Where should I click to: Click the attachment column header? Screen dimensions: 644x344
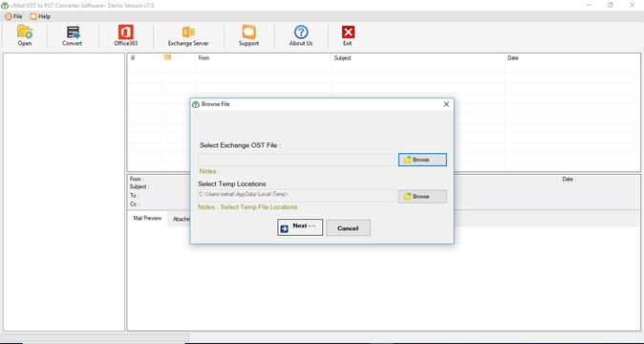tap(133, 58)
